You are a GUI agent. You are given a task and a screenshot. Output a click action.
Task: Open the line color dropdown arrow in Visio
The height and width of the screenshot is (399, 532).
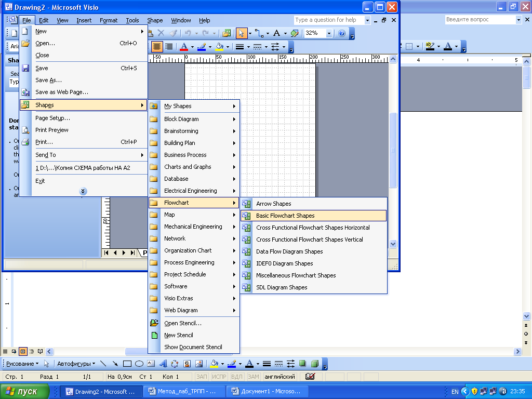pos(210,47)
